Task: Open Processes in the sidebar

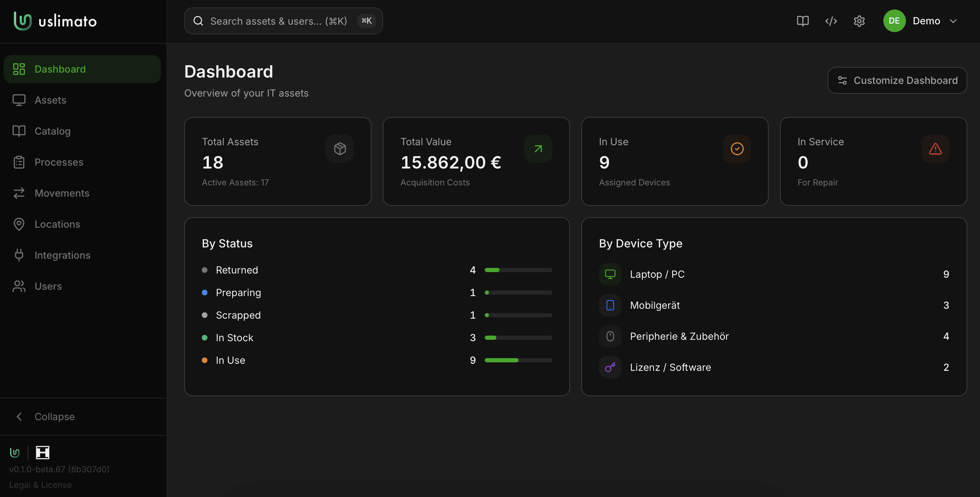Action: (82, 162)
